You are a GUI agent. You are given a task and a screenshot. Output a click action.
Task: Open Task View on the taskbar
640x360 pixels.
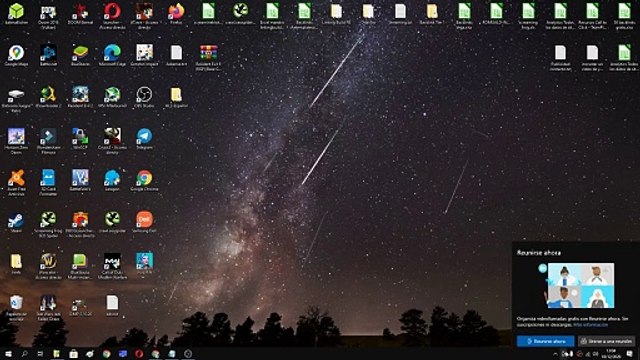40,353
